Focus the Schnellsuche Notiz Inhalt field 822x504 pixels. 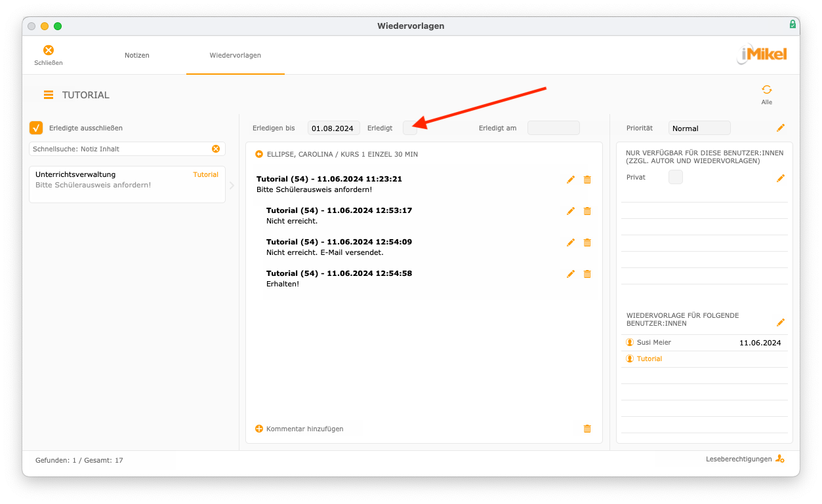coord(121,149)
